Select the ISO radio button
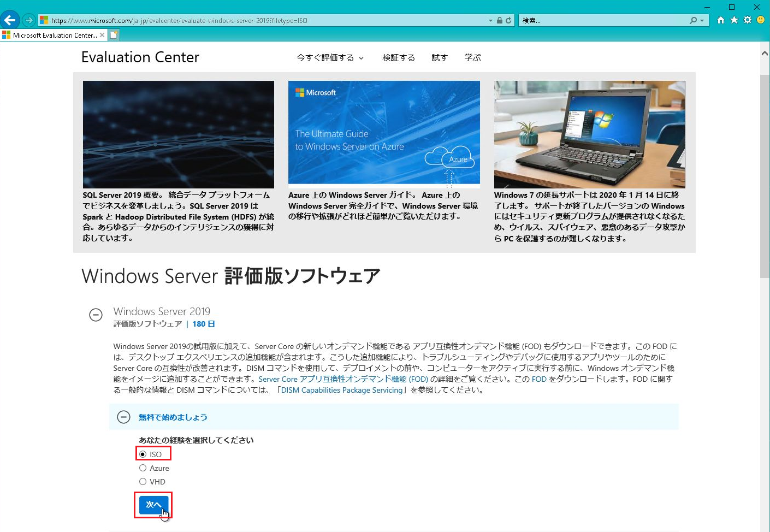 click(x=143, y=454)
